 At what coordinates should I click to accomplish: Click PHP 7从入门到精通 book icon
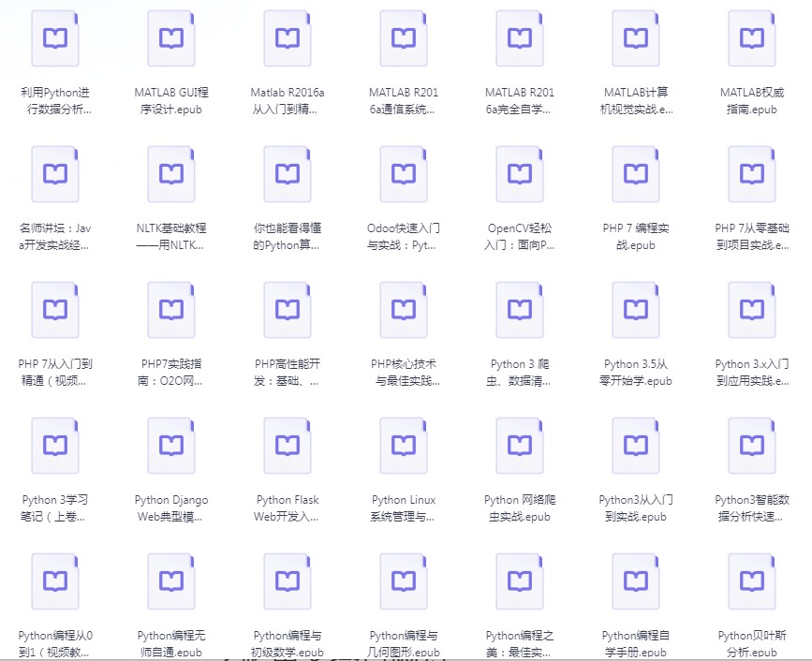tap(55, 310)
